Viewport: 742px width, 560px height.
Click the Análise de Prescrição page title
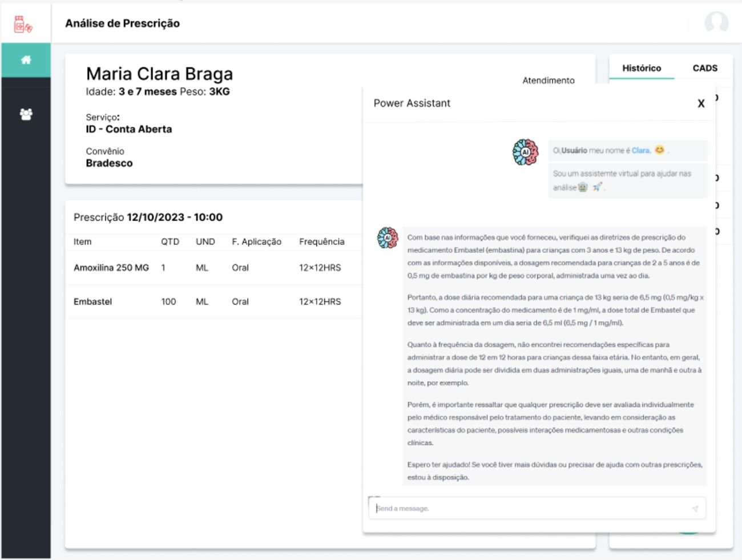point(122,23)
